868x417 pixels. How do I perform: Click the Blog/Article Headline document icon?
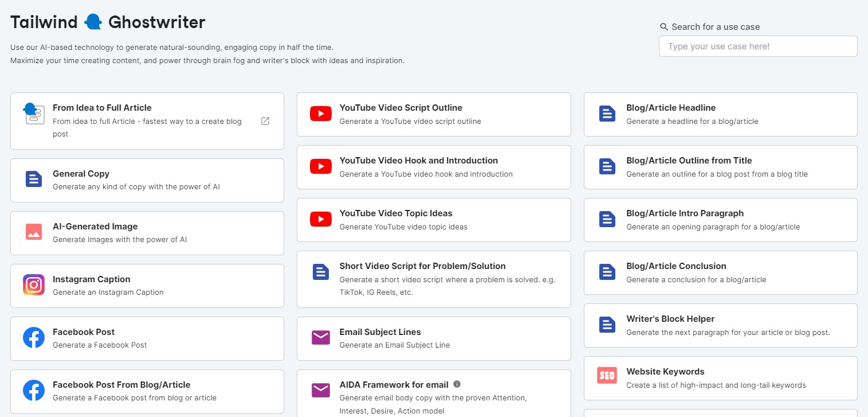607,114
